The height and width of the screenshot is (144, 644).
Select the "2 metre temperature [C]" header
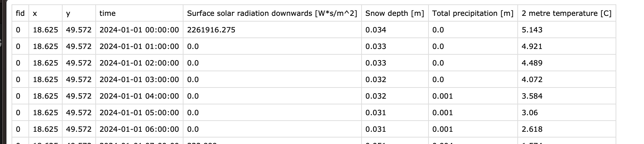click(566, 13)
